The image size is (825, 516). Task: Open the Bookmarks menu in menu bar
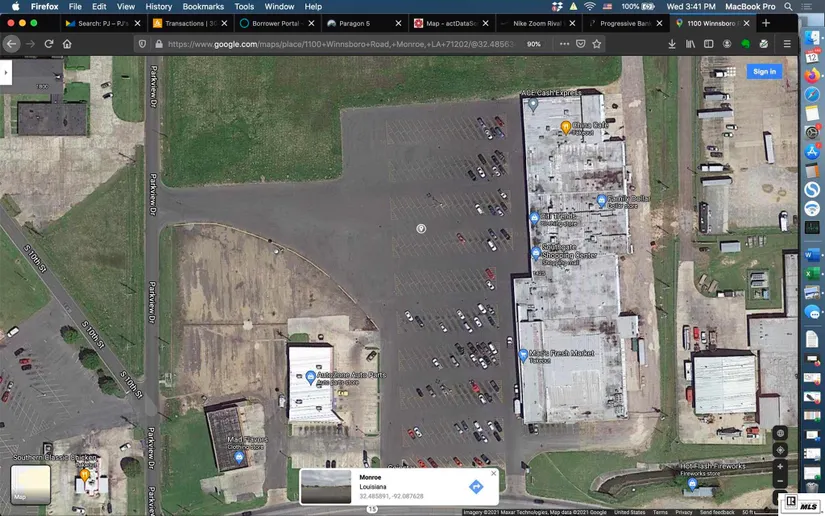click(x=203, y=6)
